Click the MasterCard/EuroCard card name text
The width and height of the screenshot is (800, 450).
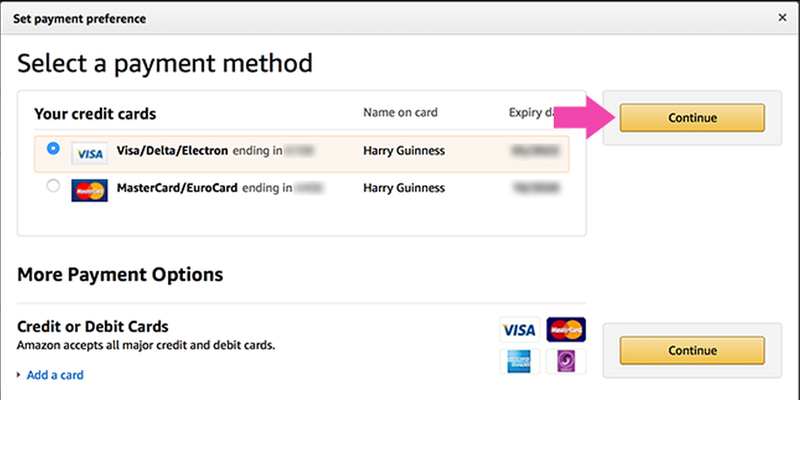point(177,188)
